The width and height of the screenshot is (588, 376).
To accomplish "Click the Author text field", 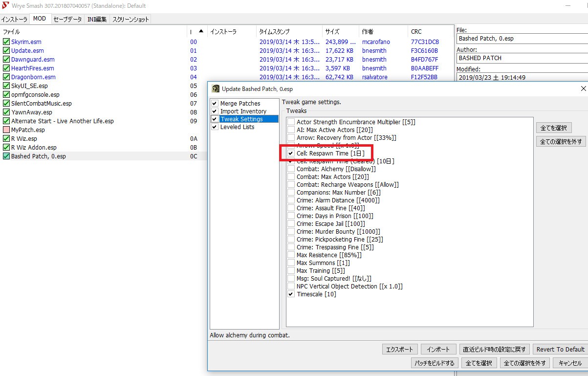I will click(522, 58).
